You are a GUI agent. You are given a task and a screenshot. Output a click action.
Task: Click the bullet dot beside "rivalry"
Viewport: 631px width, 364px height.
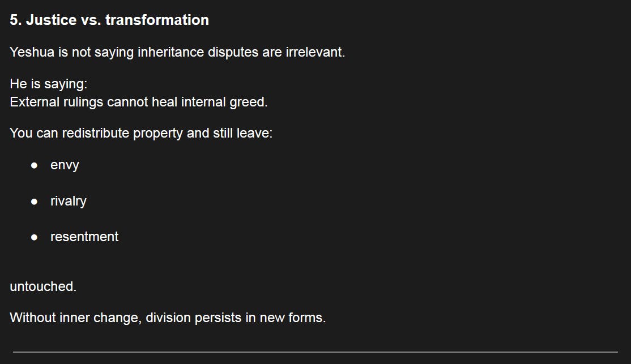click(35, 202)
